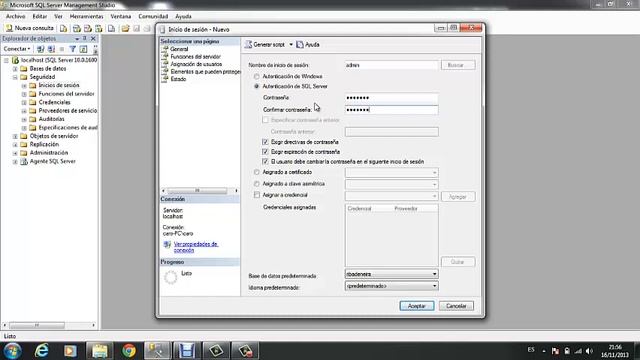Expand the Administración tree node
This screenshot has height=360, width=640.
15,153
